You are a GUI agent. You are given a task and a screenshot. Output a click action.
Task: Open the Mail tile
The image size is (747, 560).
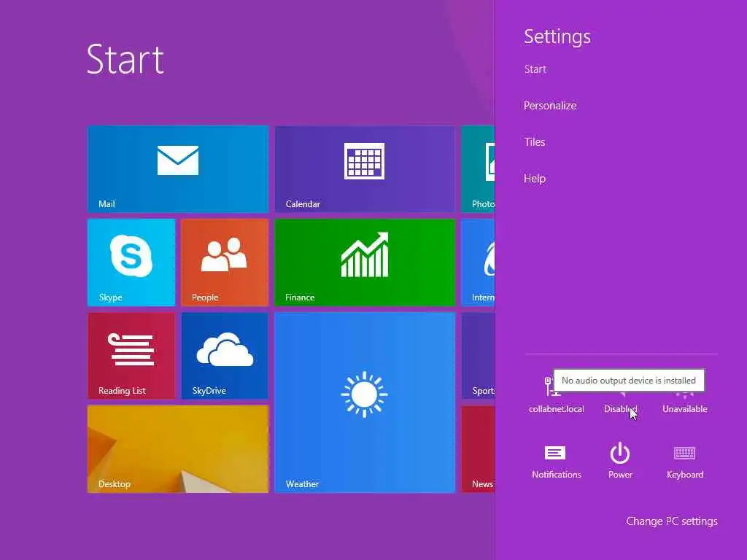(178, 168)
